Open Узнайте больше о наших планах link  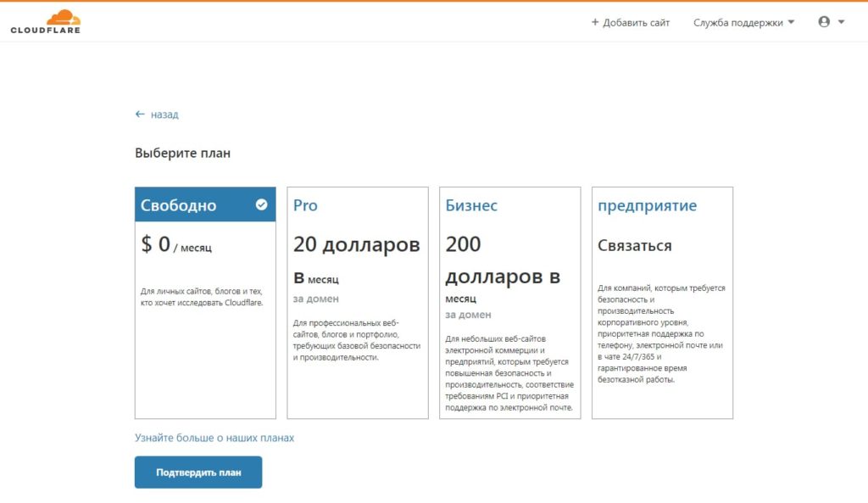pyautogui.click(x=214, y=438)
